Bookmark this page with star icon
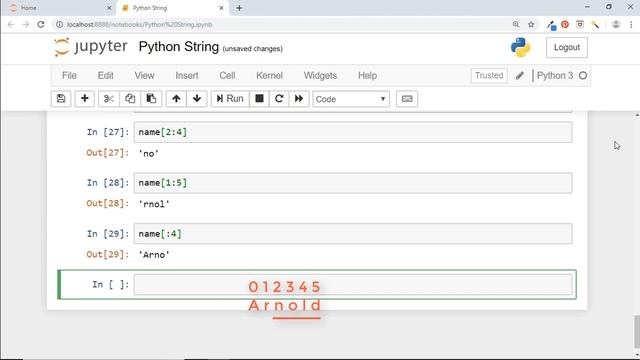Viewport: 640px width, 360px height. (x=531, y=24)
